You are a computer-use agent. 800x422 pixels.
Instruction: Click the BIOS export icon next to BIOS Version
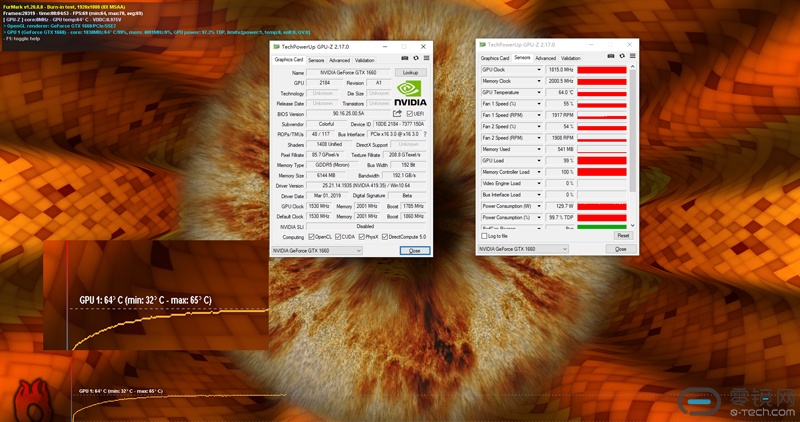pos(397,113)
